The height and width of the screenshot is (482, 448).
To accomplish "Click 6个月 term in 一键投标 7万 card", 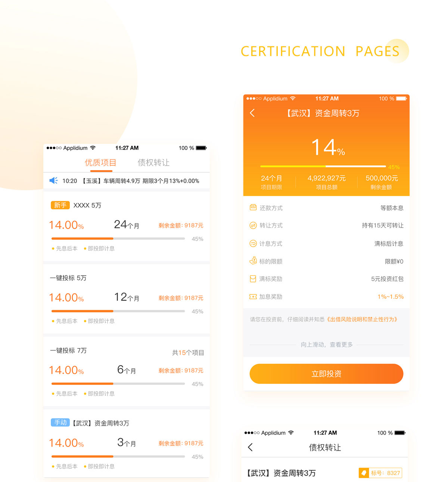I will [127, 370].
